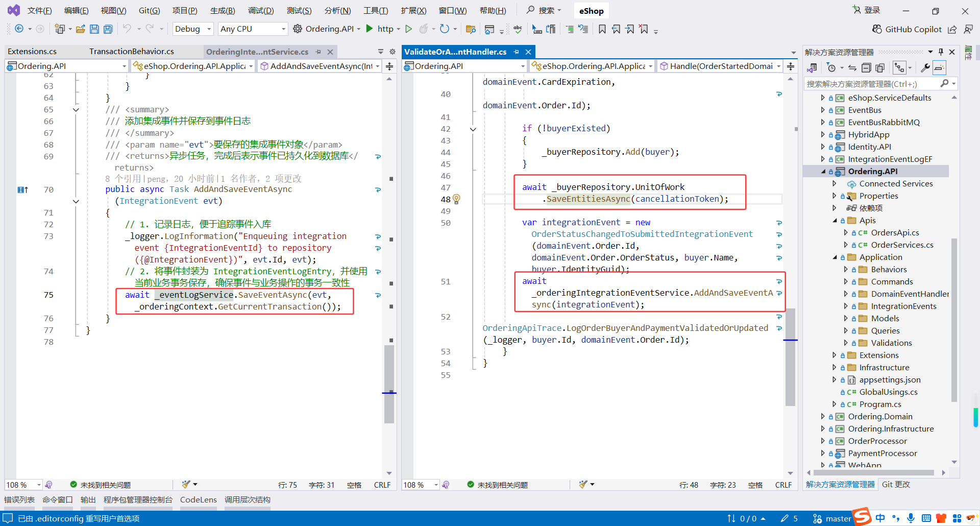Collapse the Application folder in the tree
Image resolution: width=980 pixels, height=526 pixels.
835,257
